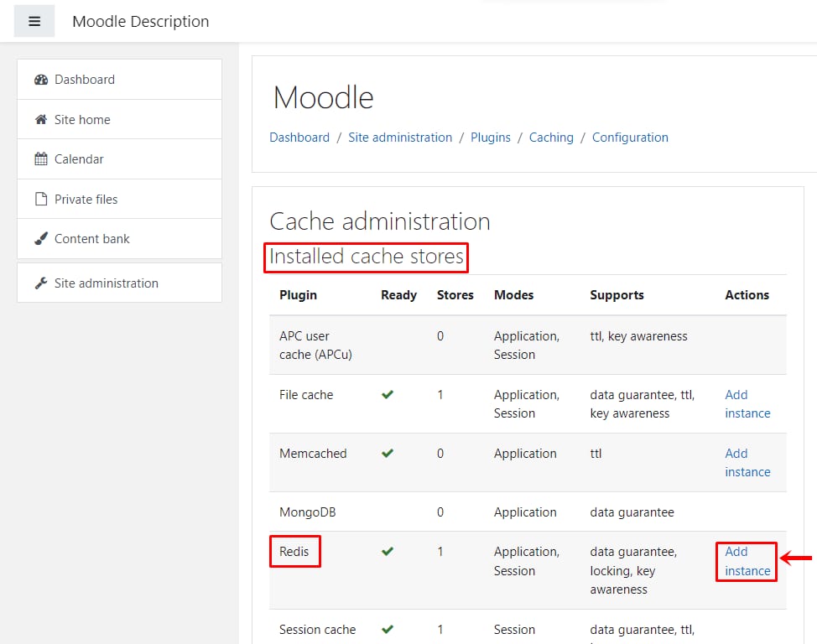Click 'Application, Session' mode for Redis
817x644 pixels.
526,561
